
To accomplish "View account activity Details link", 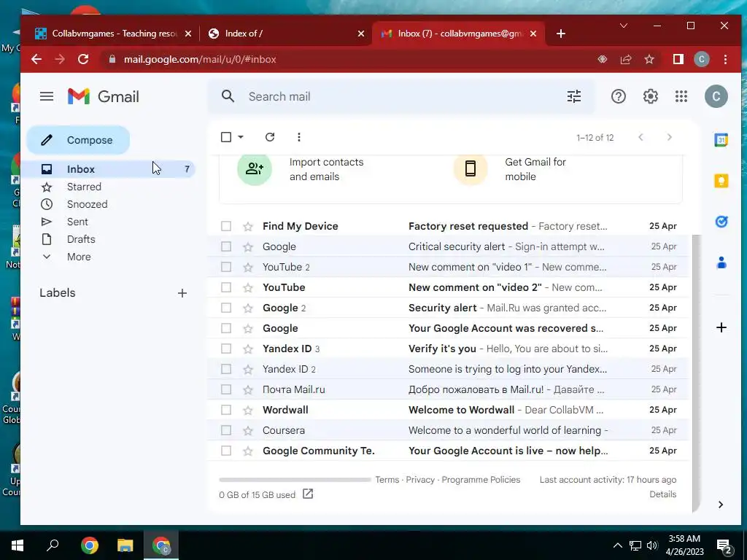I will (x=662, y=494).
